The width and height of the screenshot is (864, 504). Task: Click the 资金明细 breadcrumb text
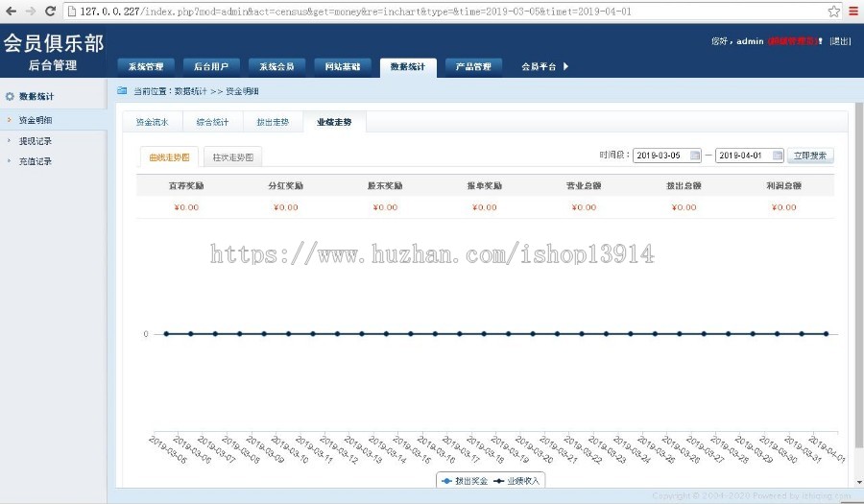242,91
